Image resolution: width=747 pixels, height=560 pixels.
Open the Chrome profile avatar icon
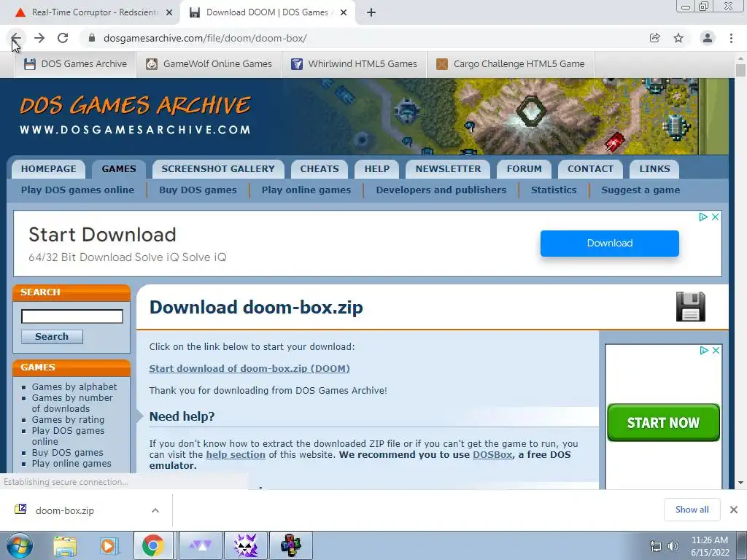[708, 38]
